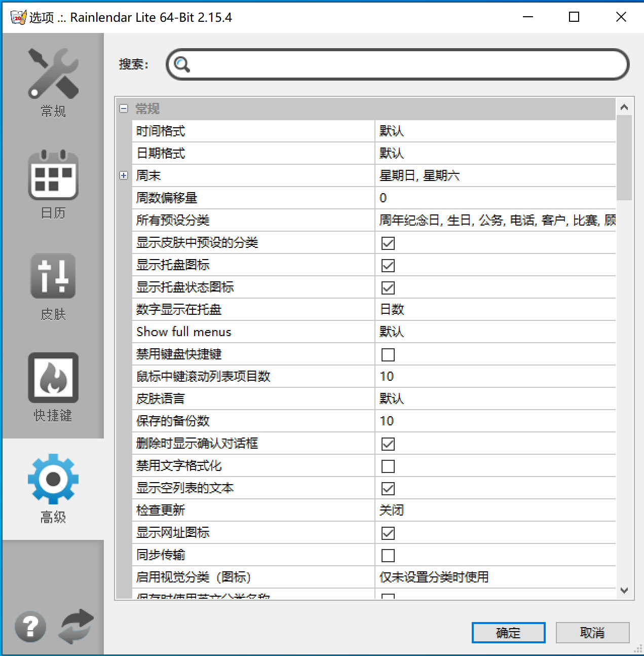The width and height of the screenshot is (644, 656).
Task: Enable 禁用文字格式化 checkbox
Action: click(x=388, y=466)
